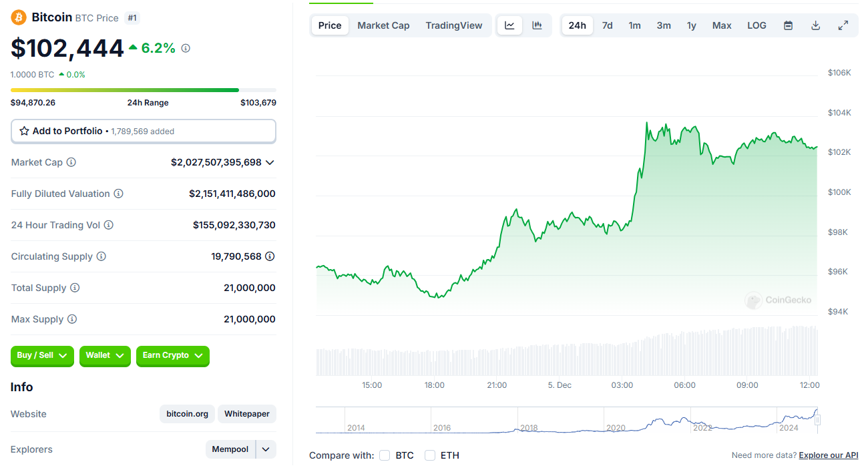Open the price change info icon
Viewport: 868px width, 468px height.
tap(186, 48)
